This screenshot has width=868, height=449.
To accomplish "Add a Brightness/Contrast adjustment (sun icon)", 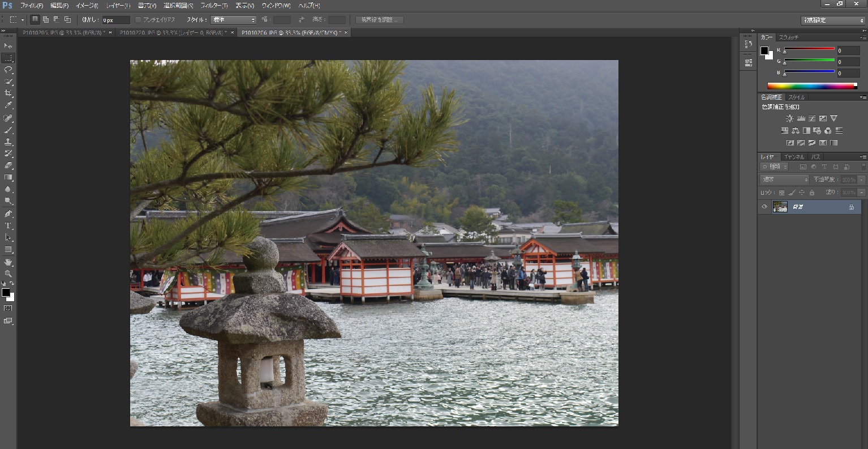I will tap(789, 118).
